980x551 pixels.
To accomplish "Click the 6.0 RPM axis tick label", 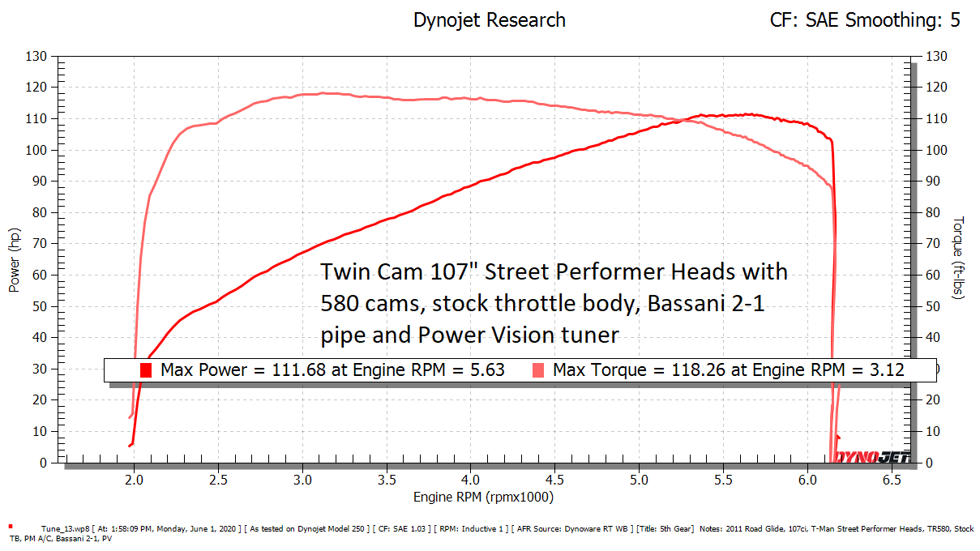I will coord(808,481).
